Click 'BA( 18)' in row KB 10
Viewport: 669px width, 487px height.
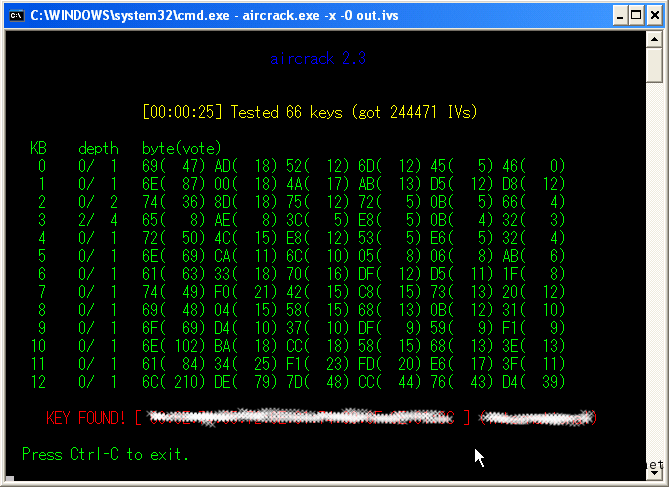click(x=246, y=346)
